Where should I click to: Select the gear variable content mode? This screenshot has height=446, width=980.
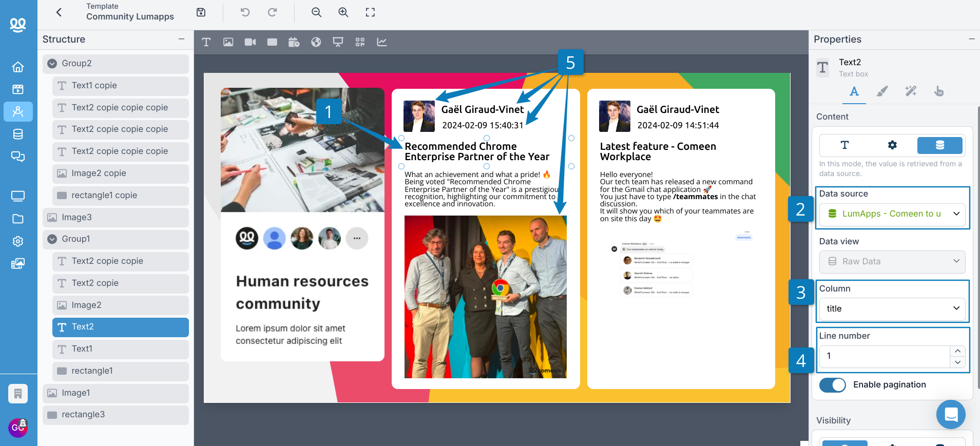pos(892,145)
